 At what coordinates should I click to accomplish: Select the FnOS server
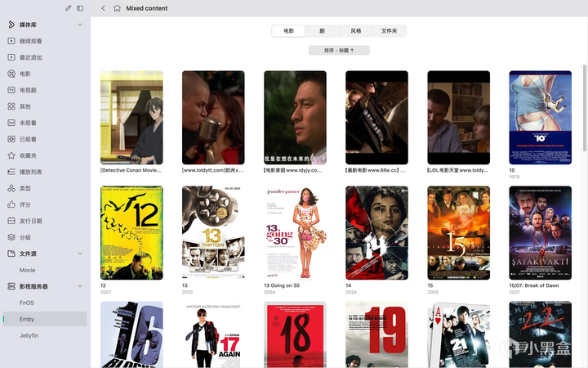pos(27,303)
